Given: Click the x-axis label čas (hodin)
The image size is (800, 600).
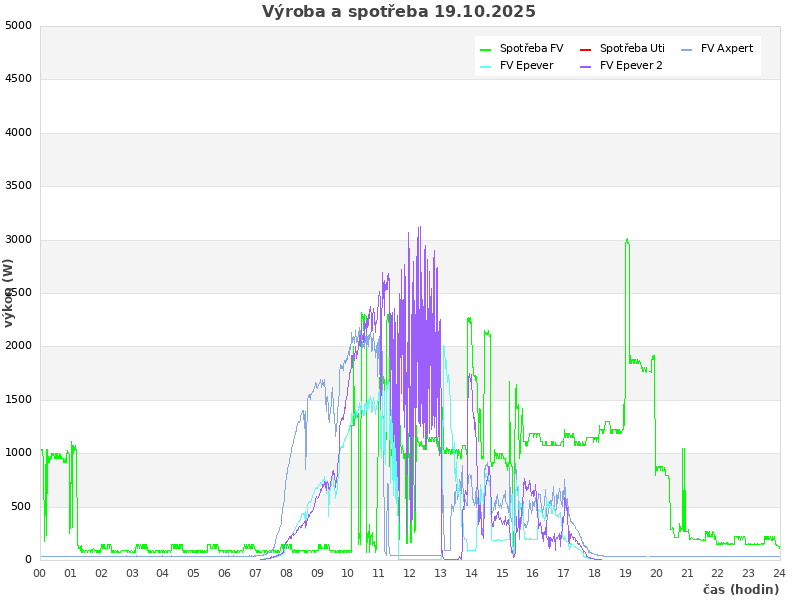Looking at the screenshot, I should point(740,590).
